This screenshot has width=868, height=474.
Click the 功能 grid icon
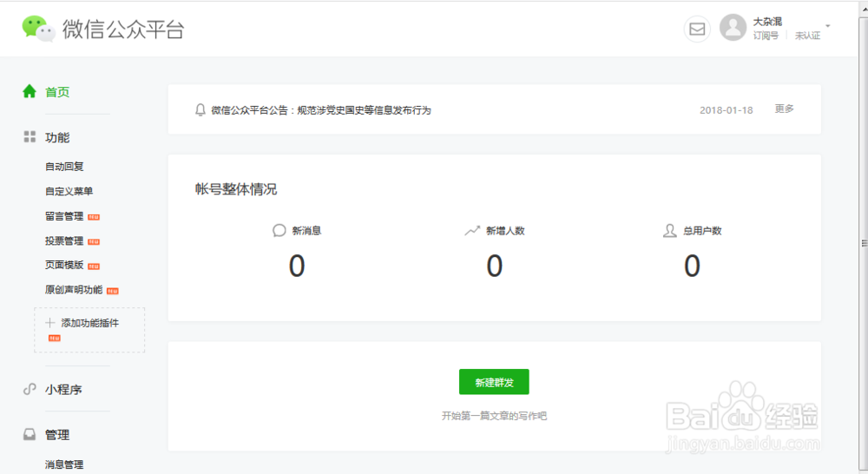click(x=30, y=137)
